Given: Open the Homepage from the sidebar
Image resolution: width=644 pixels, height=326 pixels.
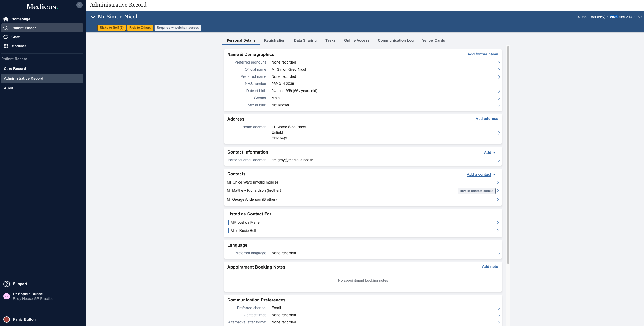Looking at the screenshot, I should [x=21, y=19].
